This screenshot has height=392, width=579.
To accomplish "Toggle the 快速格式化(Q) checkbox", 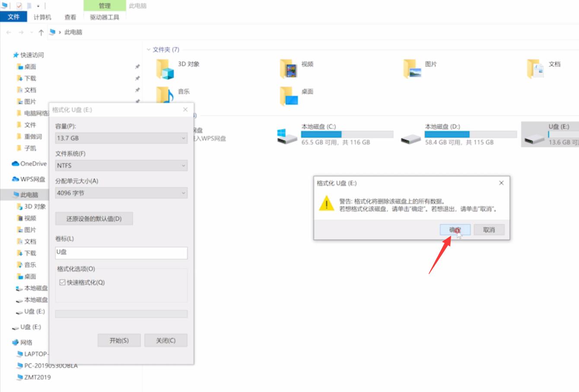I will tap(63, 282).
